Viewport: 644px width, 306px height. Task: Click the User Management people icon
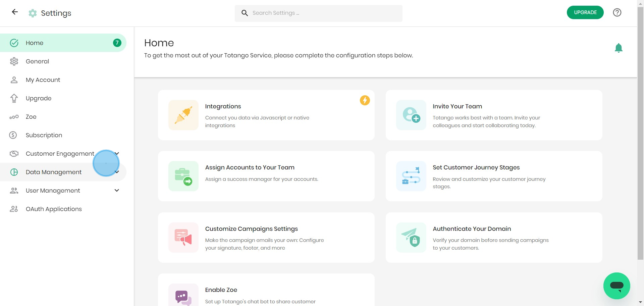click(14, 191)
